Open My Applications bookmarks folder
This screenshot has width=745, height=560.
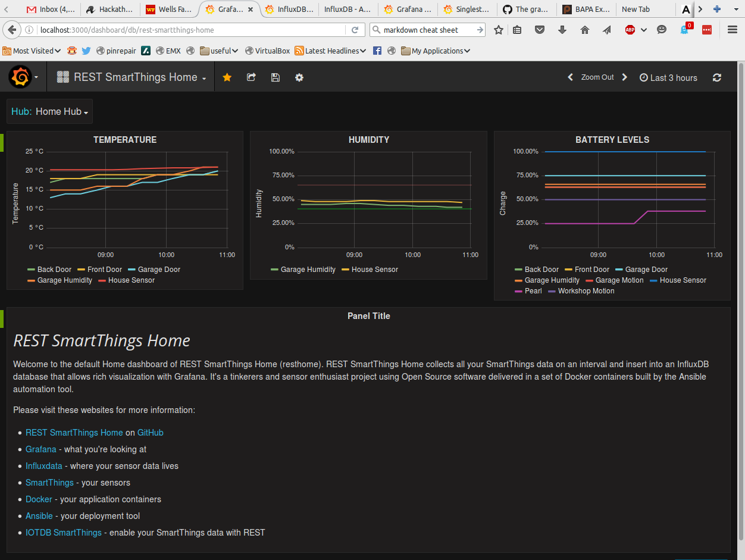tap(436, 51)
